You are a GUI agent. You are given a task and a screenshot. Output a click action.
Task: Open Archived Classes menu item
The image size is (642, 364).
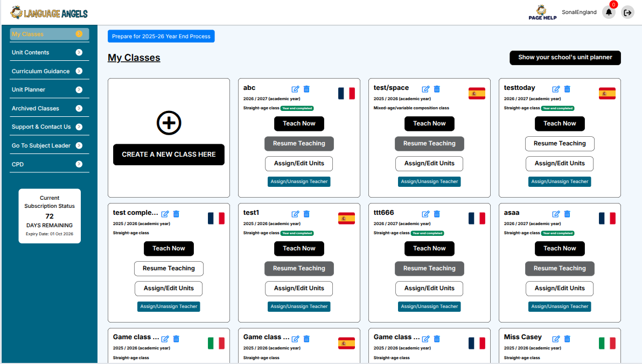tap(50, 109)
